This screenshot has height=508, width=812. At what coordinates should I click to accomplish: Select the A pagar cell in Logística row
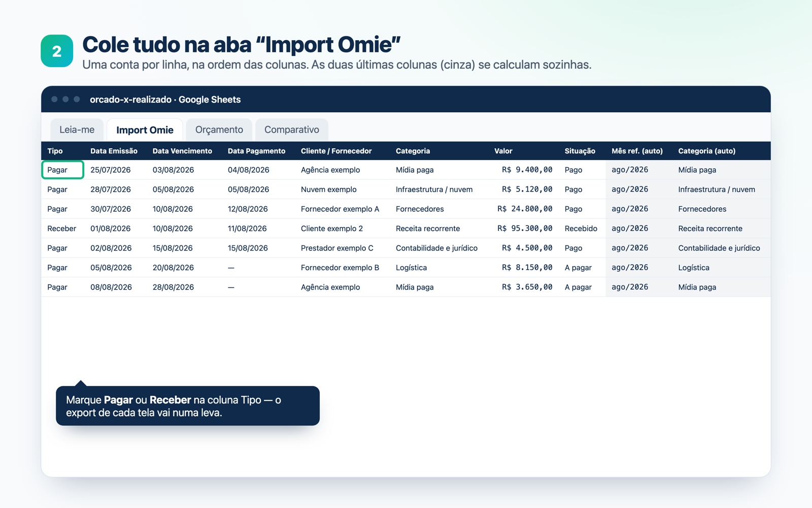point(578,268)
